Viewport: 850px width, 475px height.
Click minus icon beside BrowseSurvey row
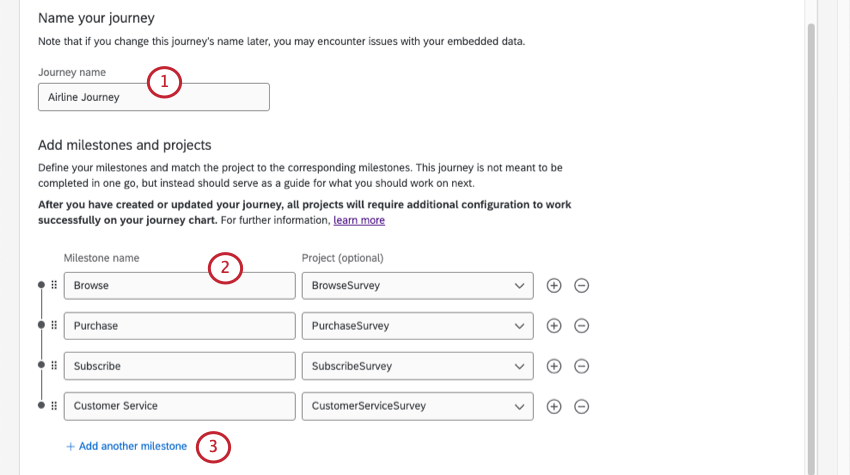[581, 285]
